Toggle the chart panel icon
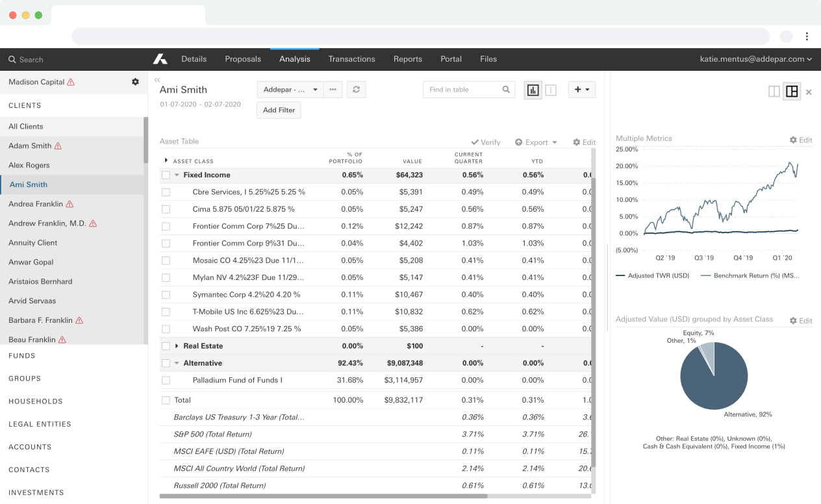 [533, 90]
